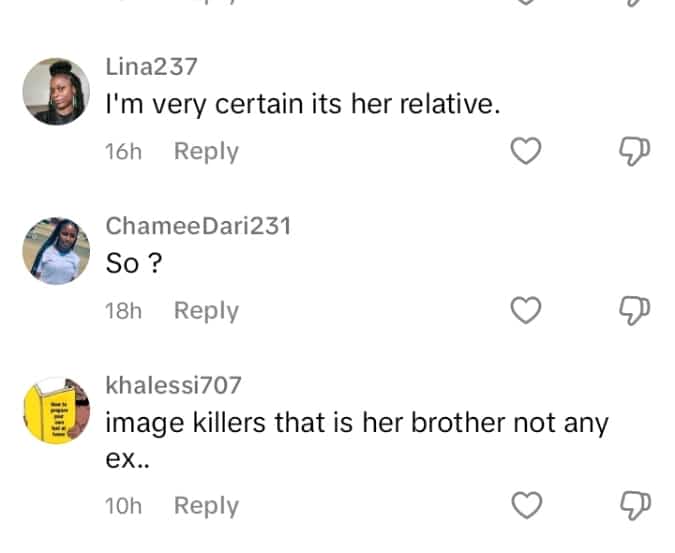Tap the khalessi707 username

tap(173, 385)
